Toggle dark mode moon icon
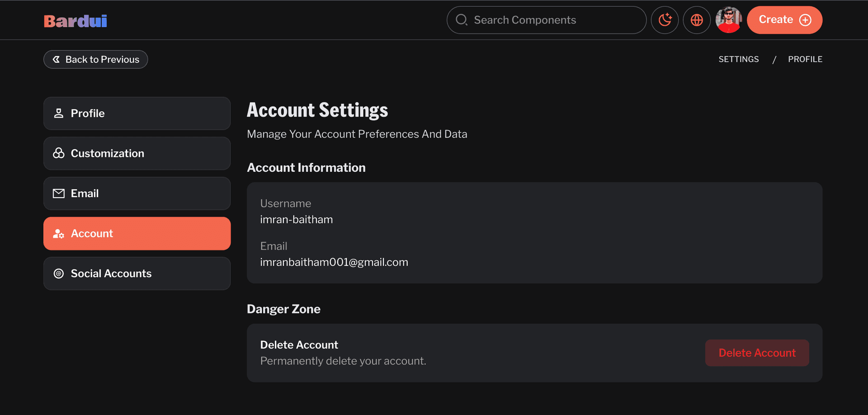Image resolution: width=868 pixels, height=415 pixels. click(665, 20)
